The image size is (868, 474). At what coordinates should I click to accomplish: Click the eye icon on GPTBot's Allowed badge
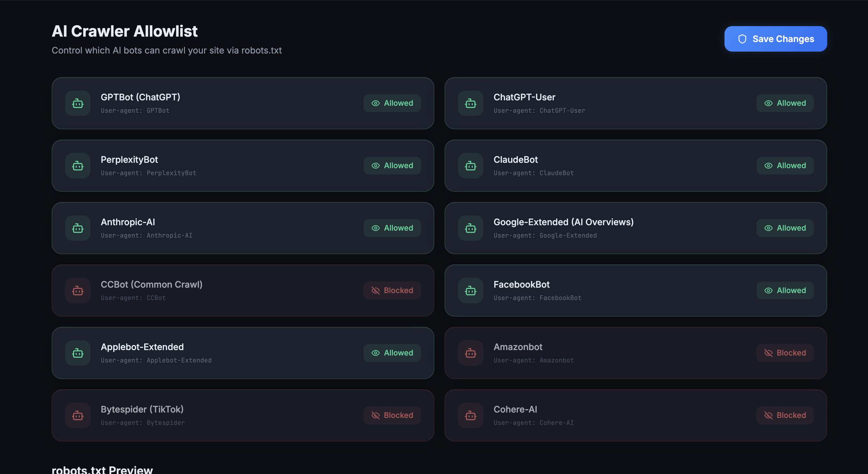coord(375,103)
